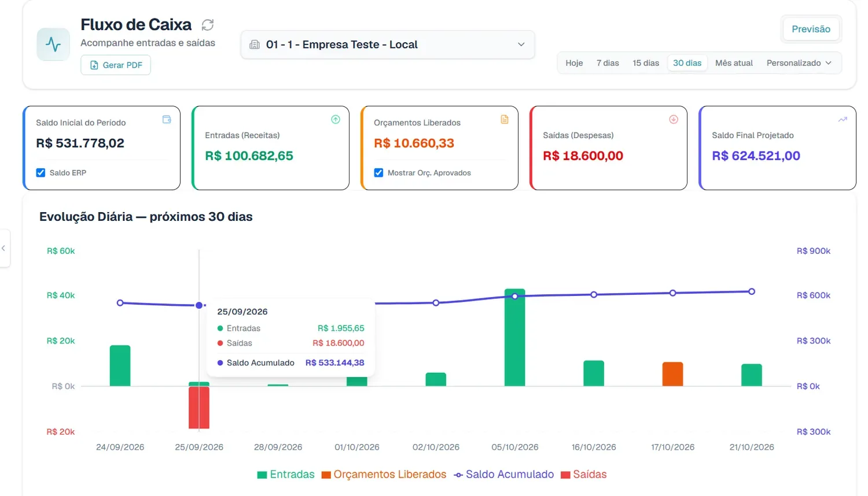868x496 pixels.
Task: Click the down-arrow icon in Saídas card
Action: [674, 120]
